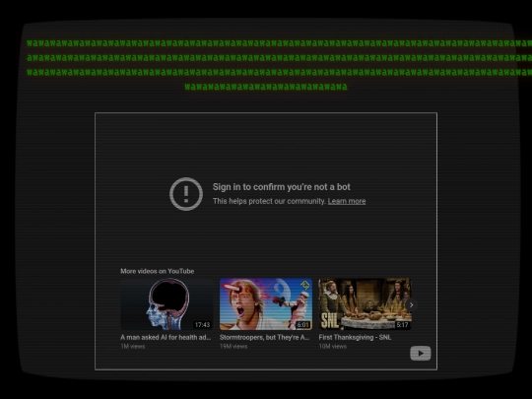
Task: Click 'This helps protect our community.' text
Action: tap(269, 201)
